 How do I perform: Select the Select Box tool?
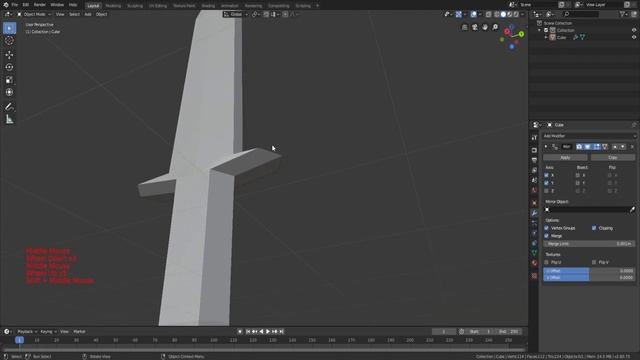pyautogui.click(x=9, y=28)
